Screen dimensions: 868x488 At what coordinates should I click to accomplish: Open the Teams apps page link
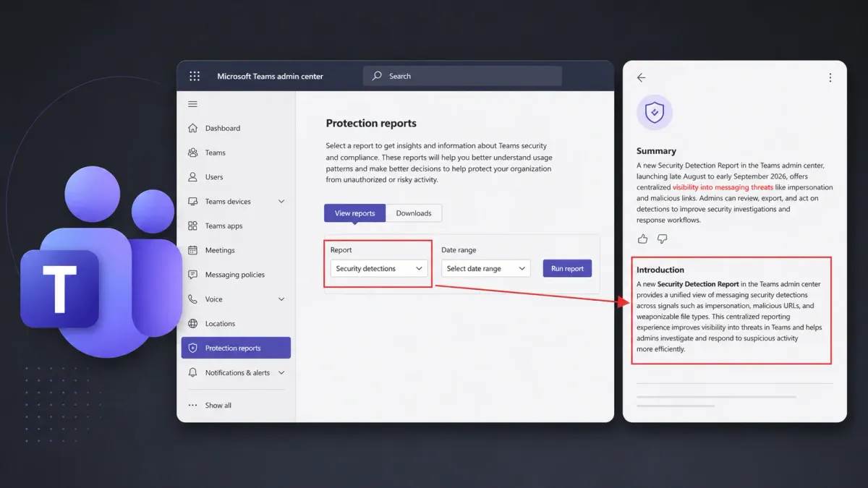(224, 226)
